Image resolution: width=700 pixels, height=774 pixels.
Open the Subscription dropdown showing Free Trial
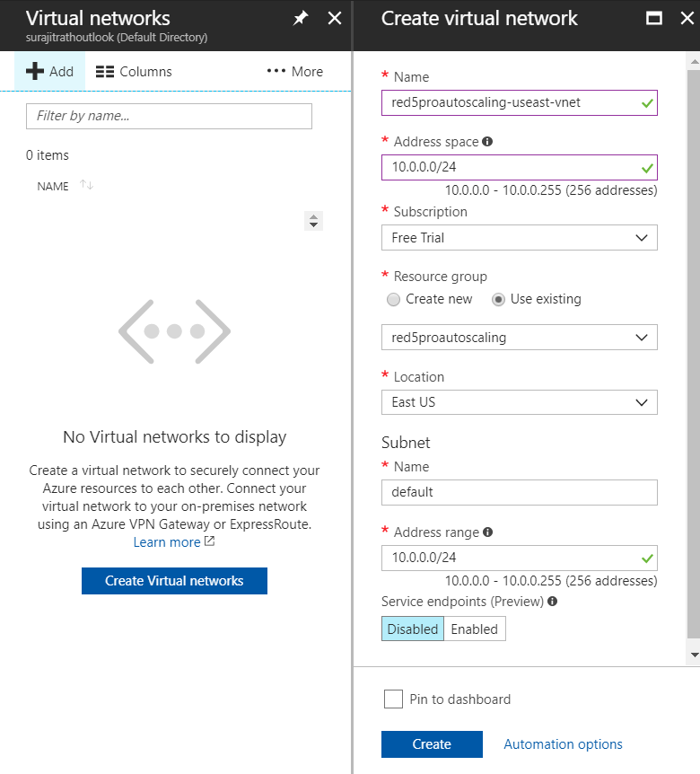[x=519, y=237]
